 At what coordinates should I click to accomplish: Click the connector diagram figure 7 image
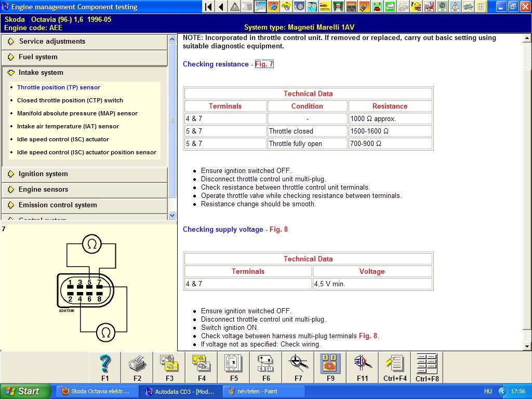(x=92, y=288)
